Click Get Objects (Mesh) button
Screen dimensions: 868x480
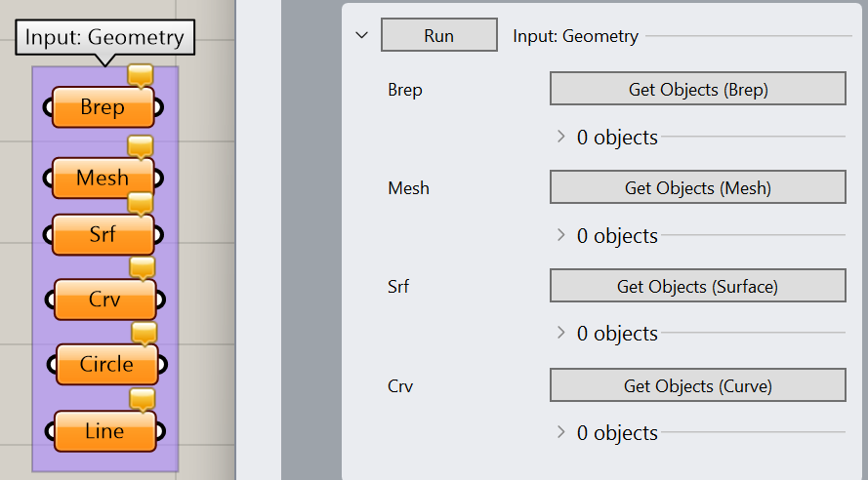click(697, 187)
